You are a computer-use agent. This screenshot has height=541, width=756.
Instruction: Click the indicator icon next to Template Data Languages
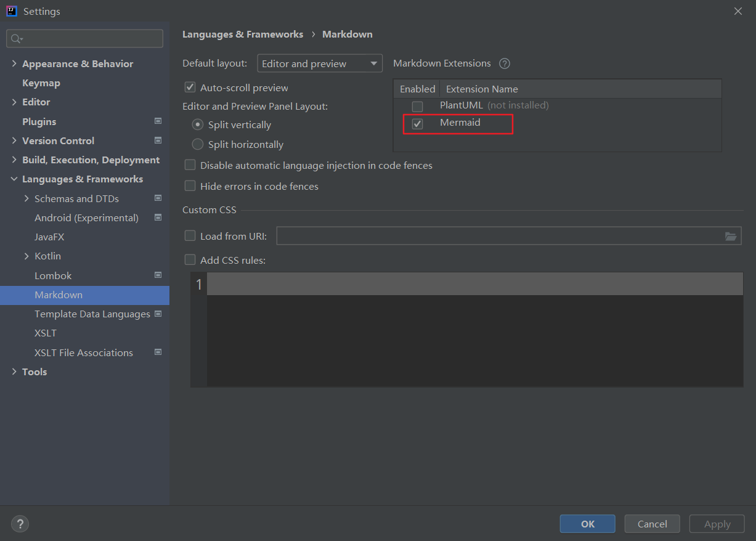click(158, 314)
